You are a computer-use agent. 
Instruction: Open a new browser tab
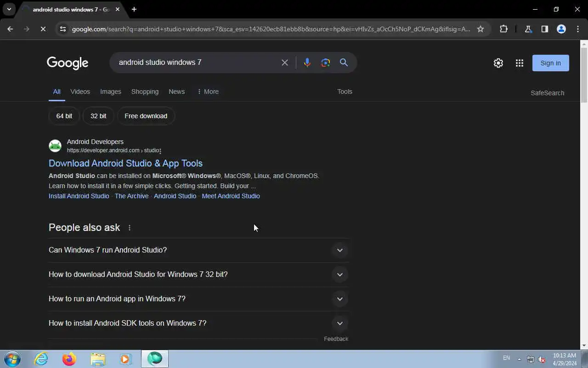134,9
